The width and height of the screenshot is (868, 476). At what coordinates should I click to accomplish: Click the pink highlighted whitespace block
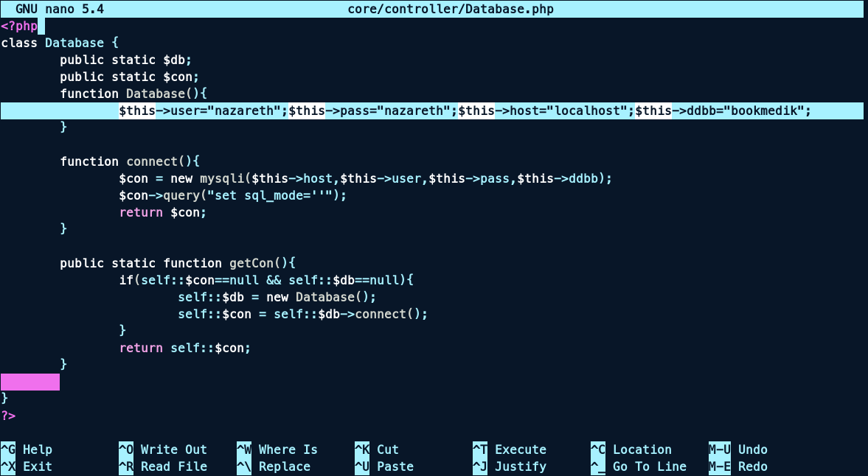pos(30,382)
